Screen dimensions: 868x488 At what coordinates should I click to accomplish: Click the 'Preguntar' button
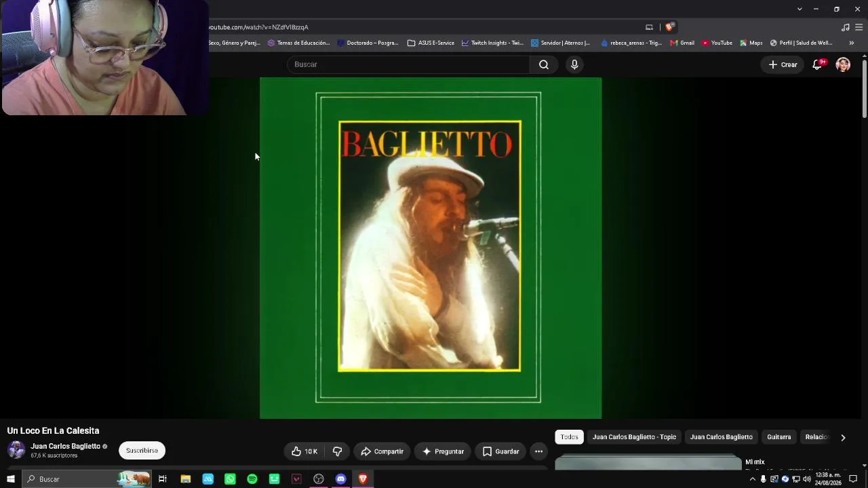(x=443, y=451)
